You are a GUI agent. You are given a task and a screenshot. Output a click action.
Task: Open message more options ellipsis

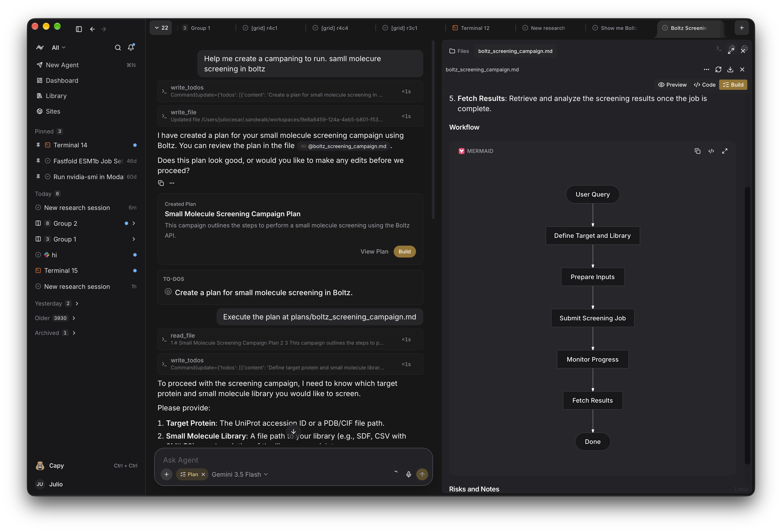coord(172,183)
